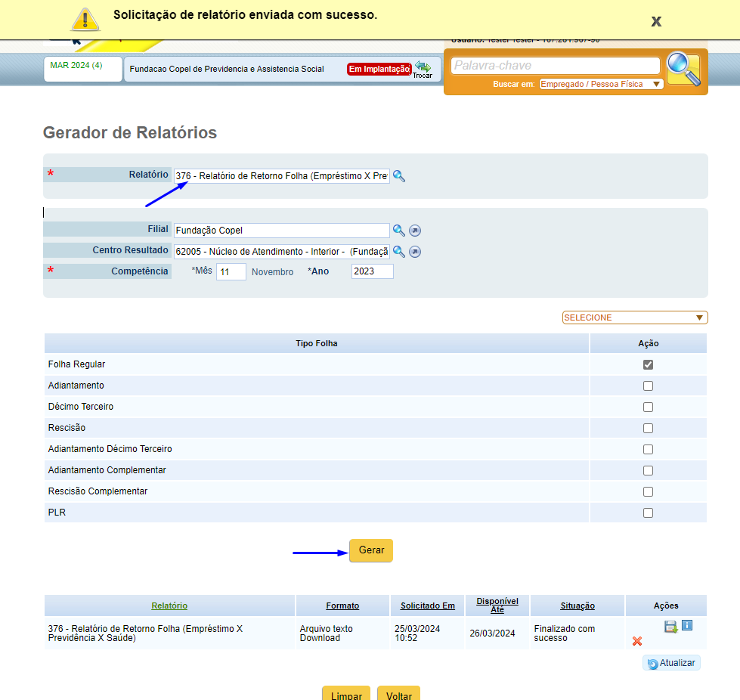Click the Ano input field
This screenshot has width=740, height=700.
tap(373, 271)
